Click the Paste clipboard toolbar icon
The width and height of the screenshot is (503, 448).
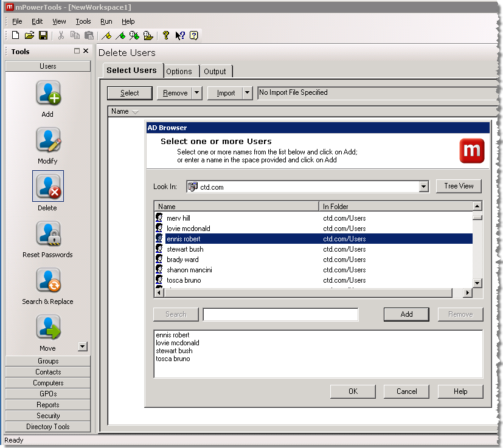89,35
